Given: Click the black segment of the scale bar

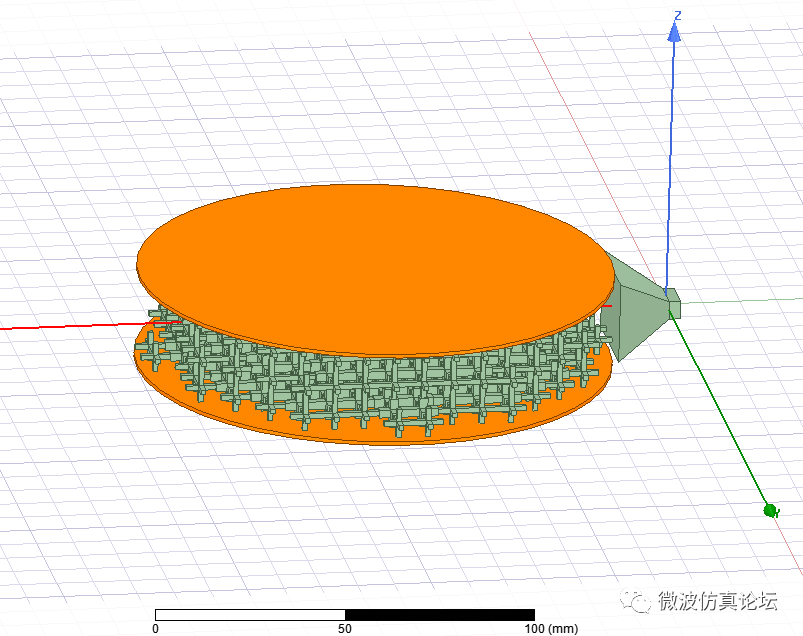Looking at the screenshot, I should pos(440,611).
